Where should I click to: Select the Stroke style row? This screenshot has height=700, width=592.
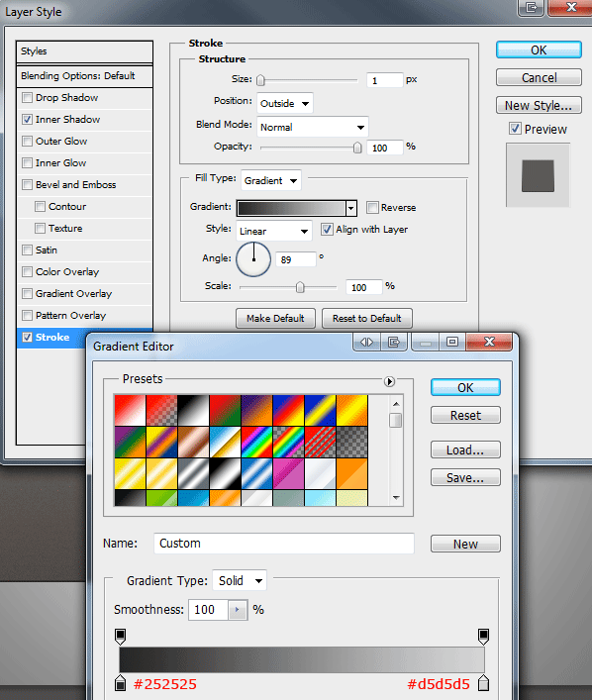click(52, 338)
